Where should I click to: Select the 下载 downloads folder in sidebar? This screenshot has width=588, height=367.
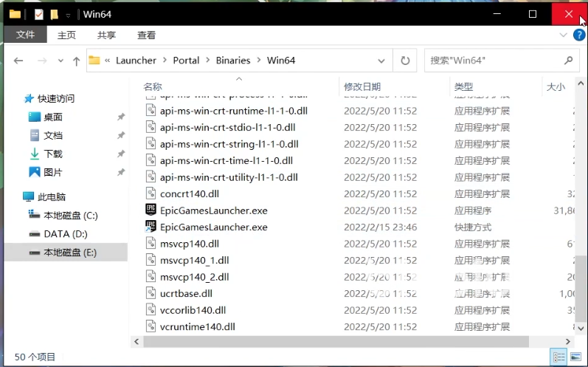pos(53,154)
